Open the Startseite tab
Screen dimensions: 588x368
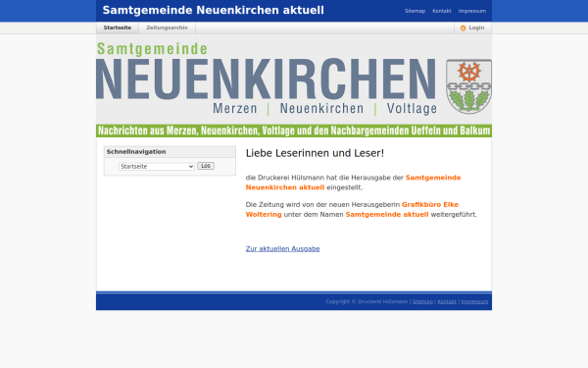click(x=118, y=27)
